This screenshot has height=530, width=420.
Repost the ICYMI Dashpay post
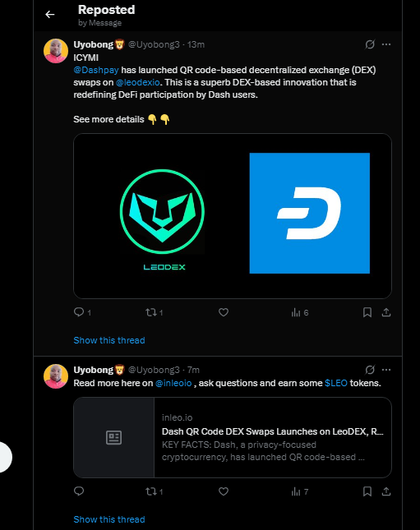pyautogui.click(x=155, y=312)
